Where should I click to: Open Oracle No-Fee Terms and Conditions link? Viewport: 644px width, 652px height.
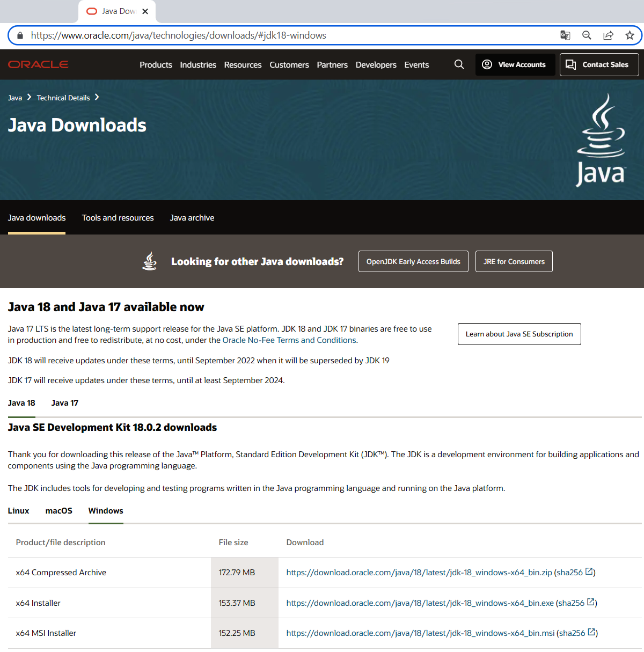pyautogui.click(x=289, y=340)
